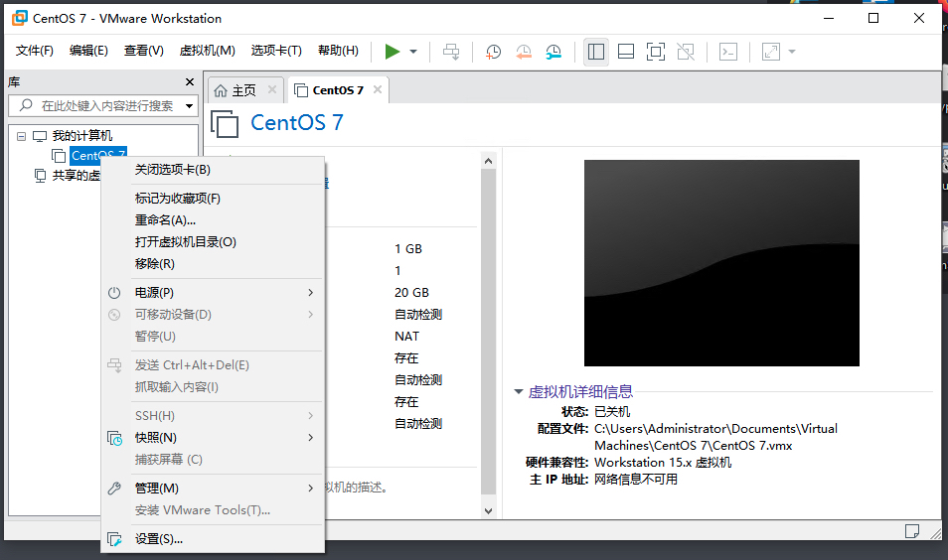Image resolution: width=948 pixels, height=560 pixels.
Task: Click the 20 GB hard disk value
Action: [x=411, y=292]
